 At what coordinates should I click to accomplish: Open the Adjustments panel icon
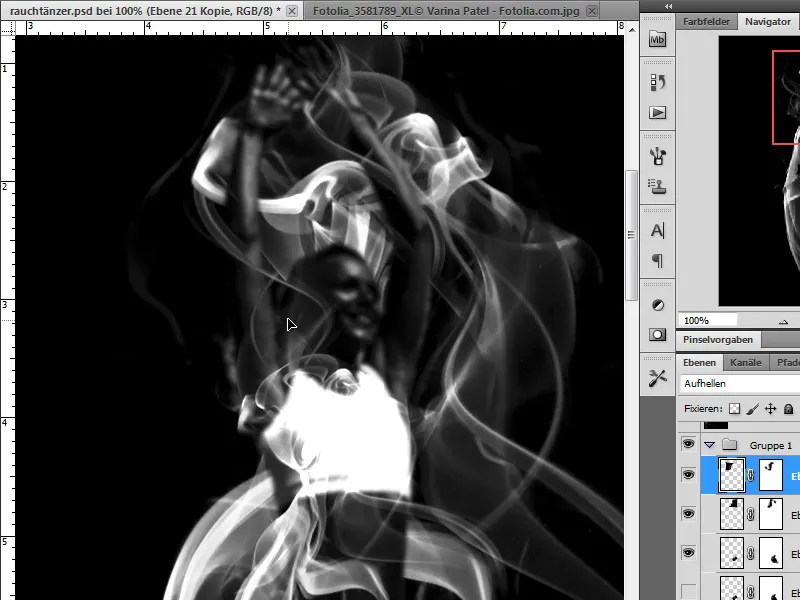click(658, 305)
